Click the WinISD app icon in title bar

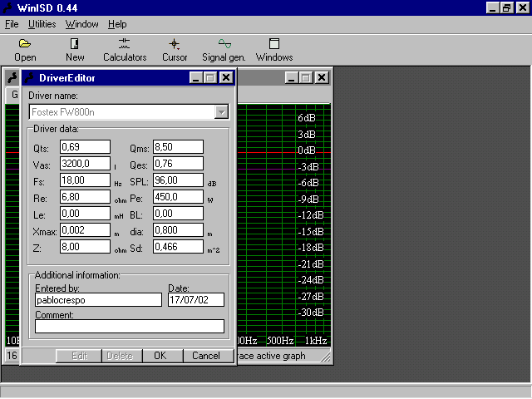coord(7,7)
